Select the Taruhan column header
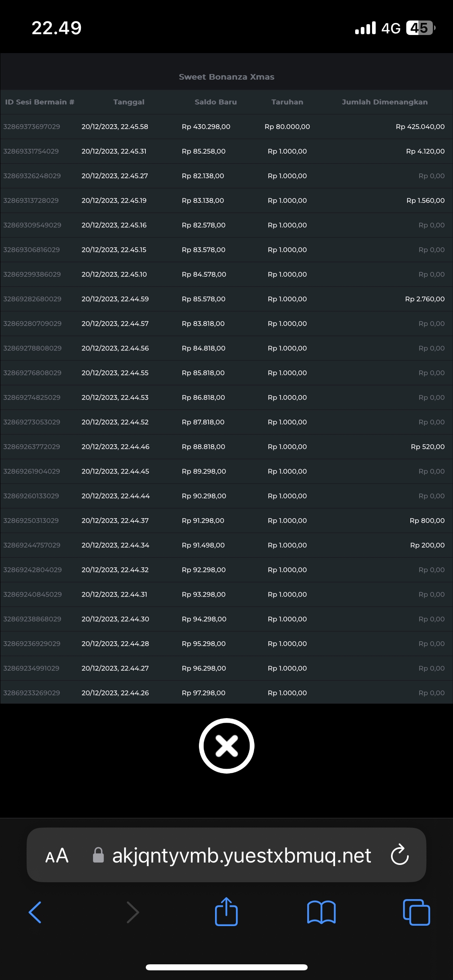453x980 pixels. 287,102
